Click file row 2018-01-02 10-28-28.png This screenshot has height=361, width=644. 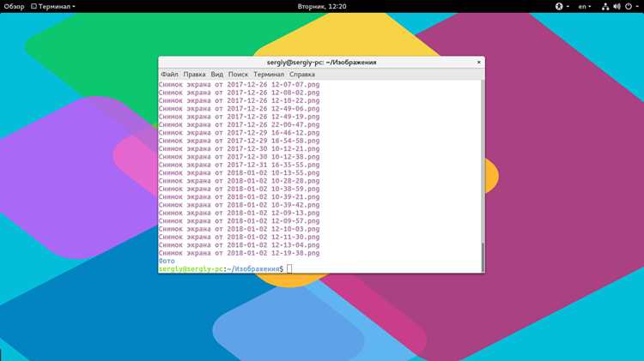pyautogui.click(x=239, y=181)
